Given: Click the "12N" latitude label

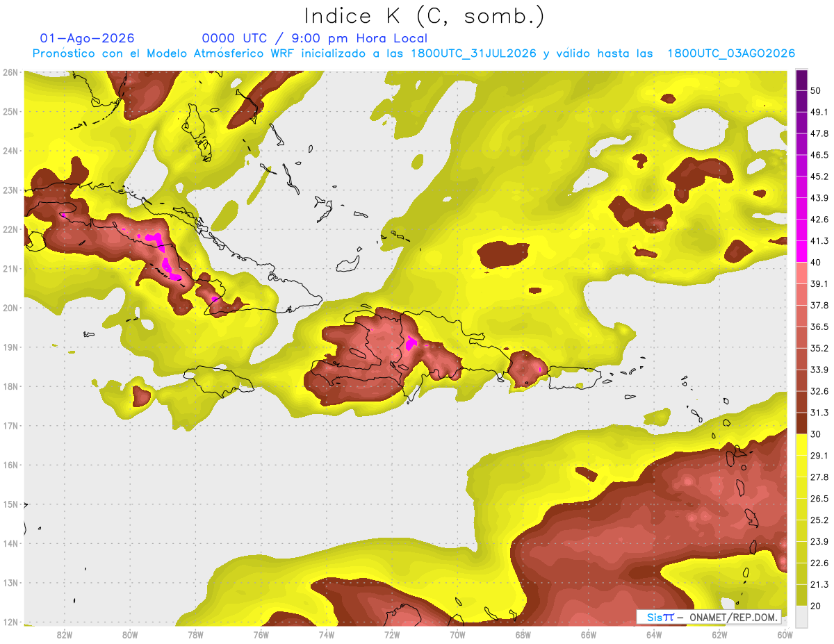Looking at the screenshot, I should point(10,622).
